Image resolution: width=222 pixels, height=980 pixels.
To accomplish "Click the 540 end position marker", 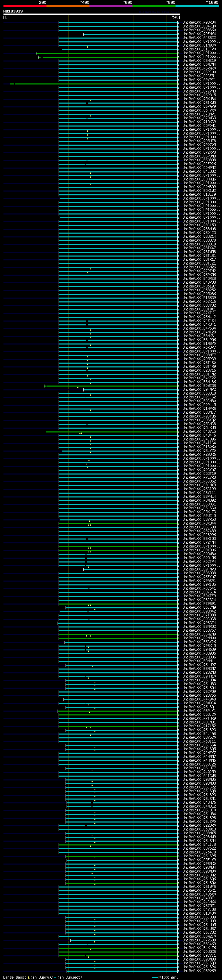I will click(175, 17).
